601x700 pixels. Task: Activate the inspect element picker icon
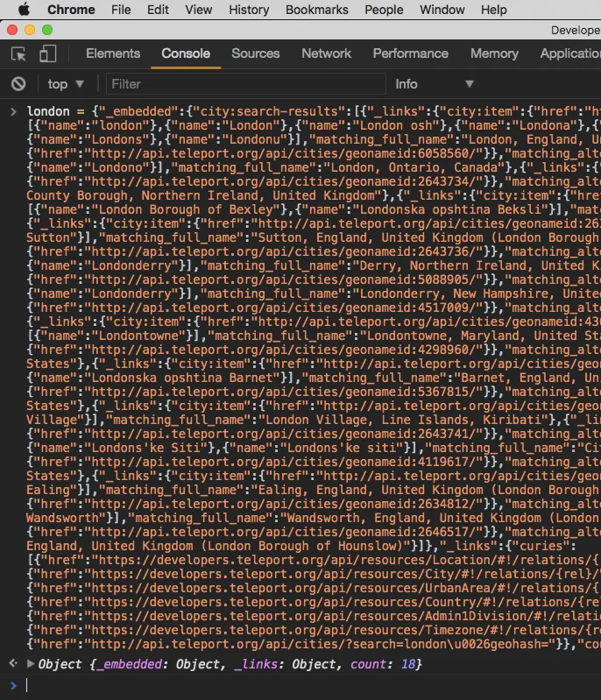pyautogui.click(x=18, y=54)
